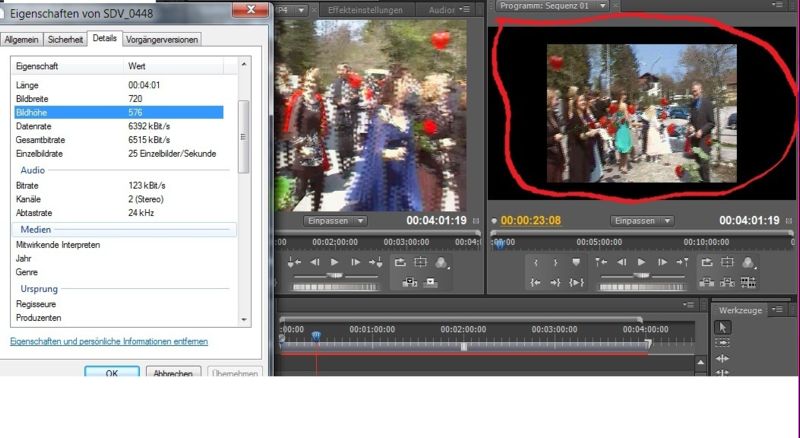Open the Effekteinstellungen tab

coord(365,9)
